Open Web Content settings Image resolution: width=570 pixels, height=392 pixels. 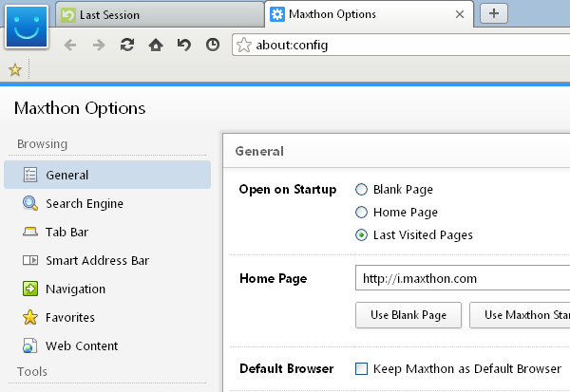coord(107,345)
